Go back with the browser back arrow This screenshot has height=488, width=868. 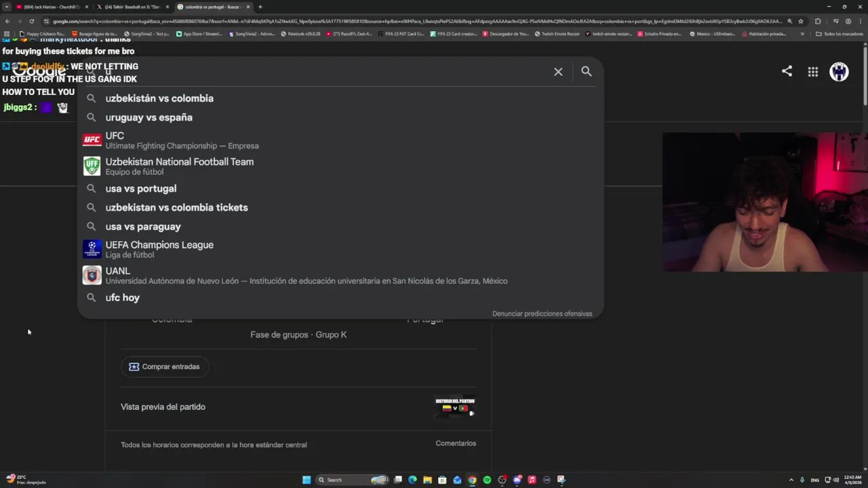7,21
